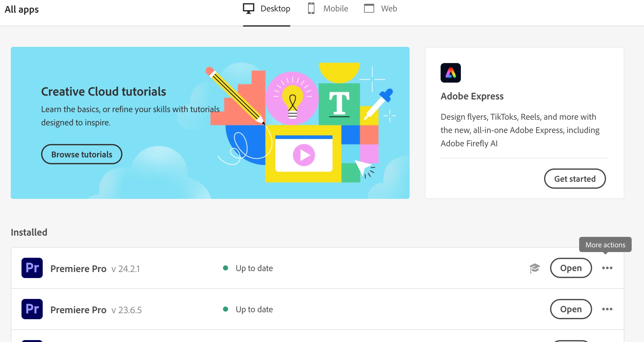The height and width of the screenshot is (342, 644).
Task: Click the Premiere Pro v23.6.5 app icon
Action: [x=32, y=309]
